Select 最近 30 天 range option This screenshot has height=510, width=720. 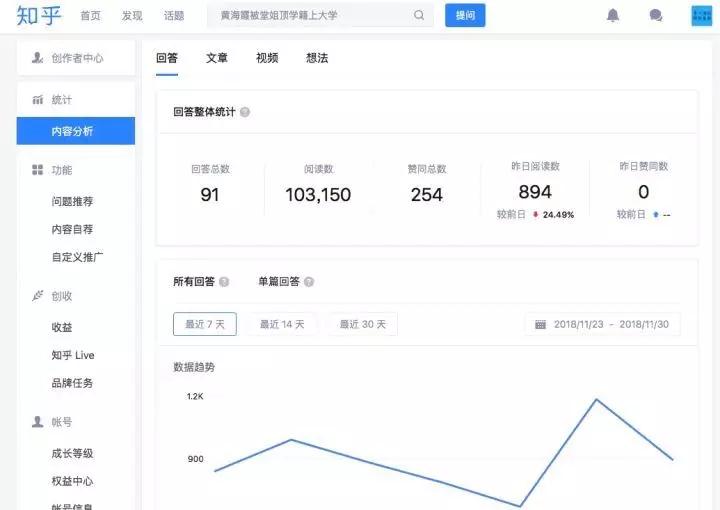(x=362, y=324)
